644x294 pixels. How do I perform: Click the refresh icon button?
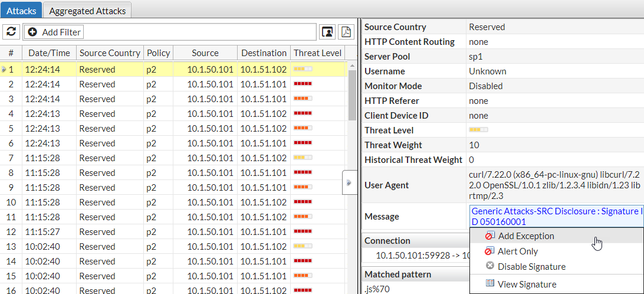tap(12, 32)
